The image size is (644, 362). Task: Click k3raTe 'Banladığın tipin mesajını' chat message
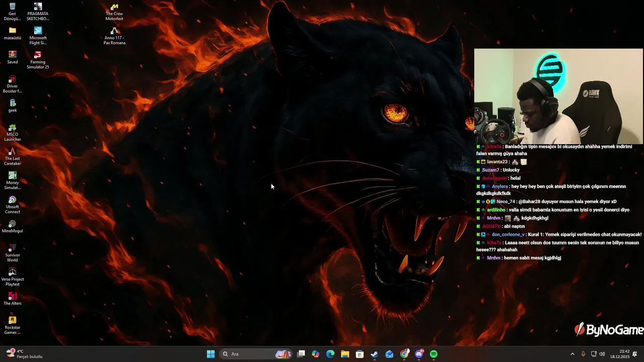coord(554,150)
